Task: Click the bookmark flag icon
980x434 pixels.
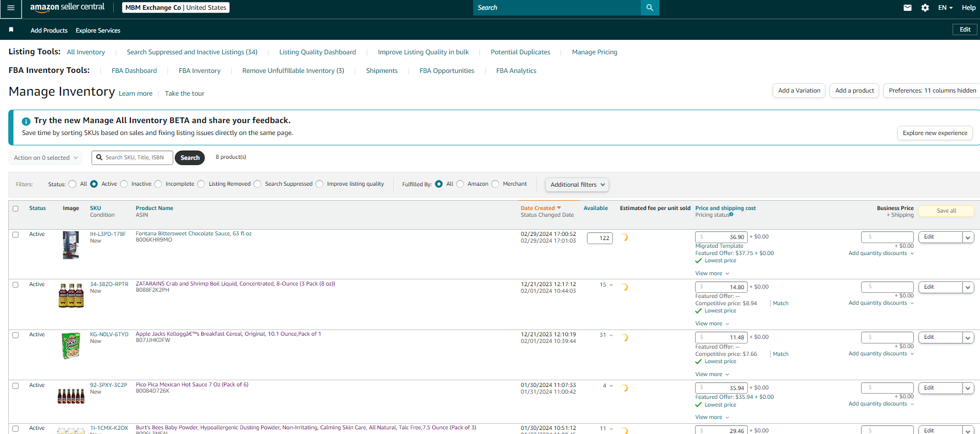Action: [x=11, y=30]
